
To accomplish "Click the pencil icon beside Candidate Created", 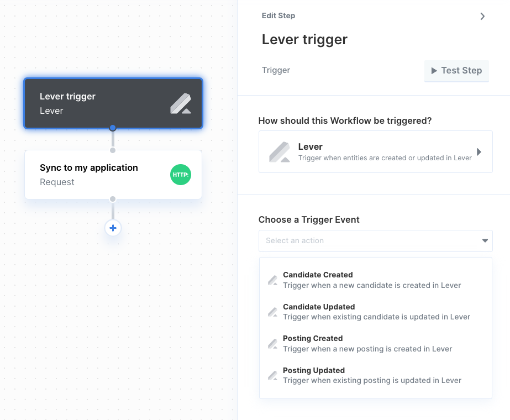I will [x=272, y=280].
